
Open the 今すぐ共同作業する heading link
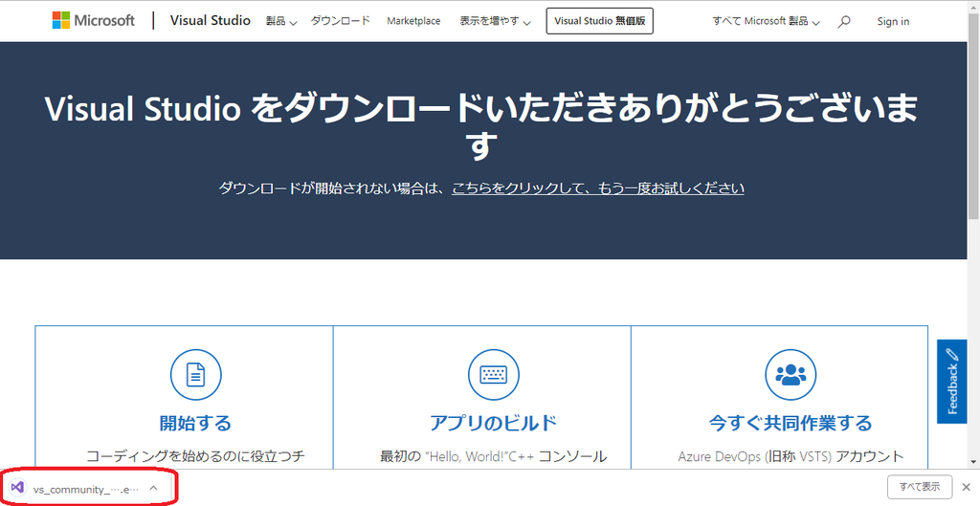click(x=791, y=423)
